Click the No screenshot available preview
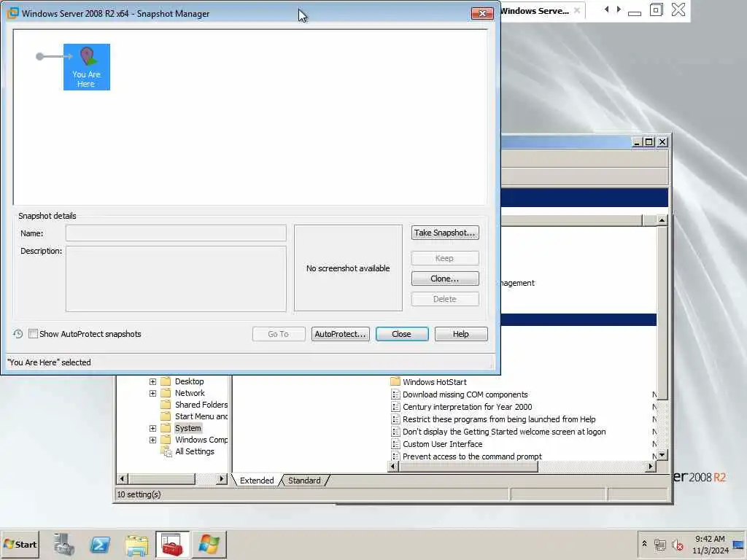This screenshot has width=747, height=560. pos(348,268)
